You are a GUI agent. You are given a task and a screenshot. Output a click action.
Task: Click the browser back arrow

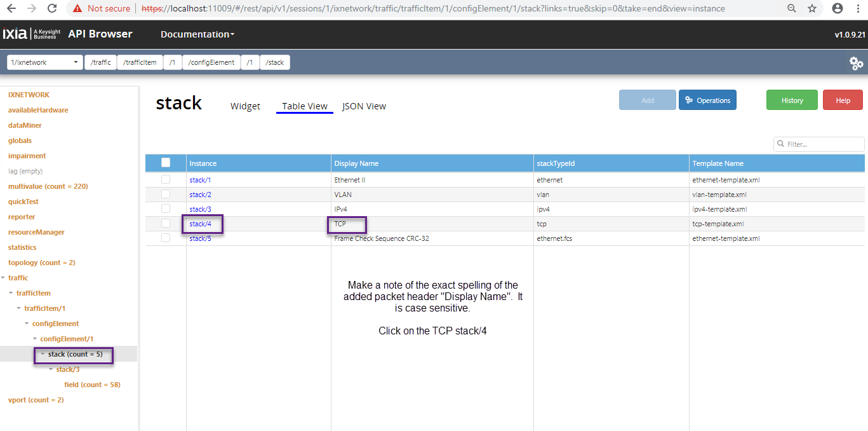[x=11, y=9]
